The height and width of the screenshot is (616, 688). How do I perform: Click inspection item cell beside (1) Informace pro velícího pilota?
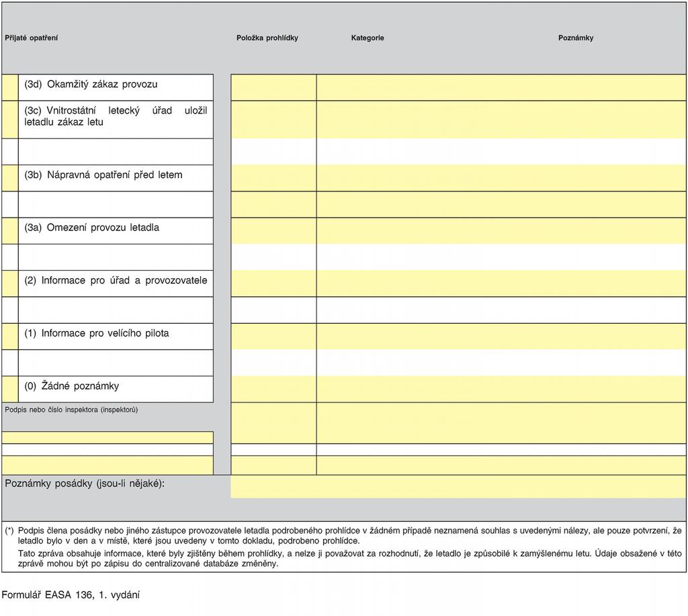point(274,337)
